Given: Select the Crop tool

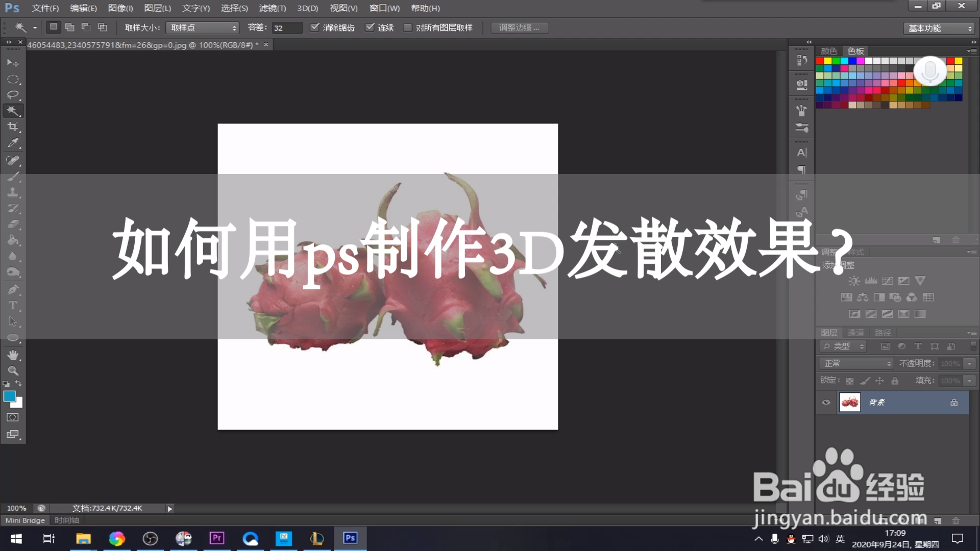Looking at the screenshot, I should (x=13, y=127).
